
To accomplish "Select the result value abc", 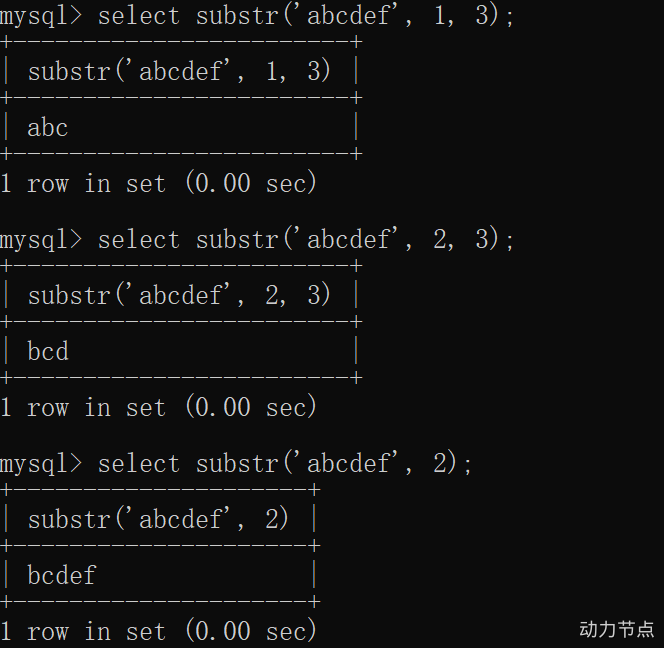I will (47, 127).
